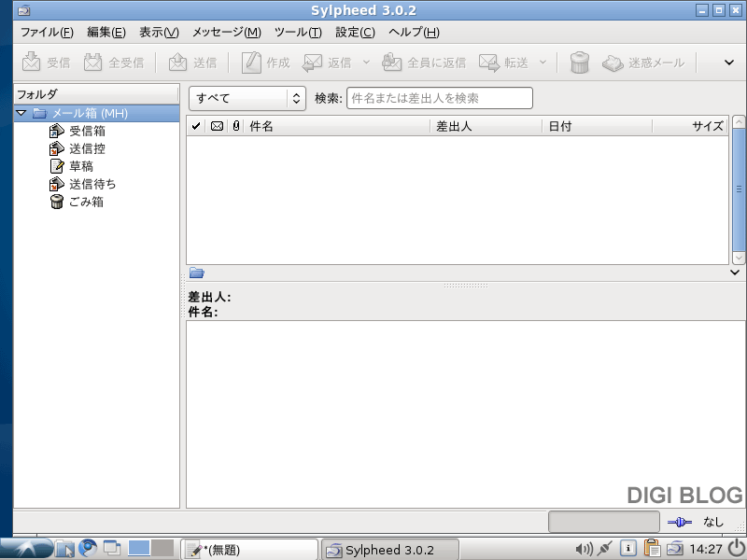Toggle message view chevron below message list
The width and height of the screenshot is (747, 560).
(735, 273)
